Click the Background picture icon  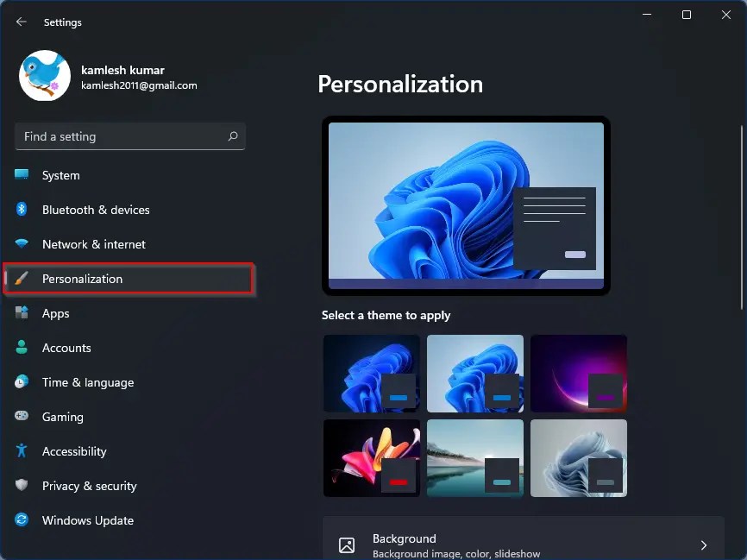[346, 544]
